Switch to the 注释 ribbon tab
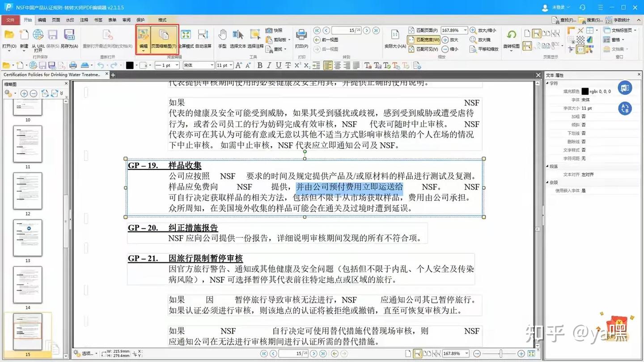644x362 pixels. click(x=84, y=20)
